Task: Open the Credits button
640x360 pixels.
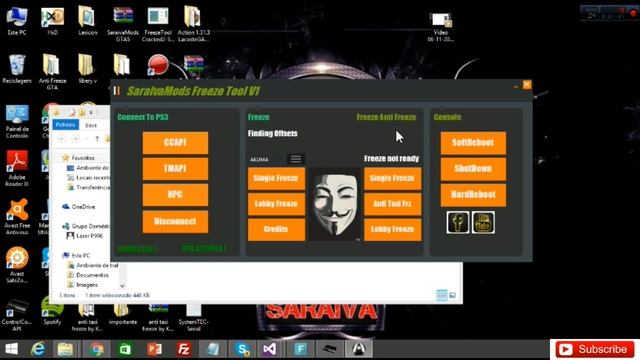Action: click(276, 229)
